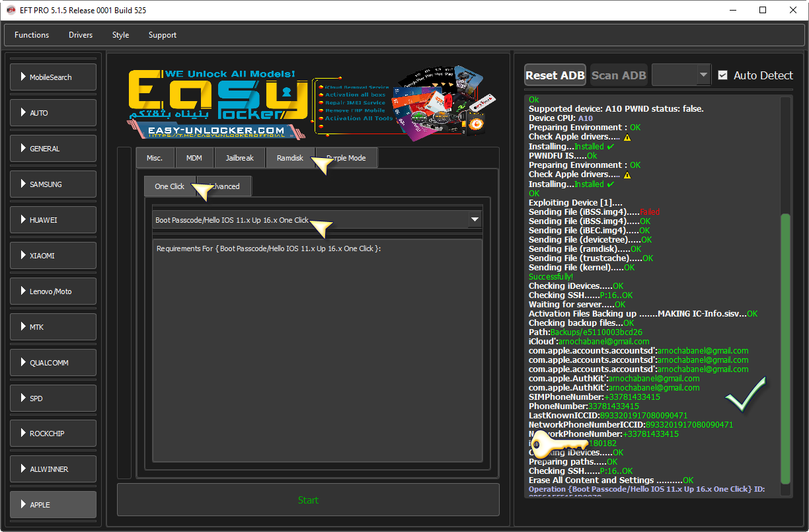The height and width of the screenshot is (532, 809).
Task: Click the 'Sending File (iBSS.img4).....Failed' log line
Action: (594, 212)
